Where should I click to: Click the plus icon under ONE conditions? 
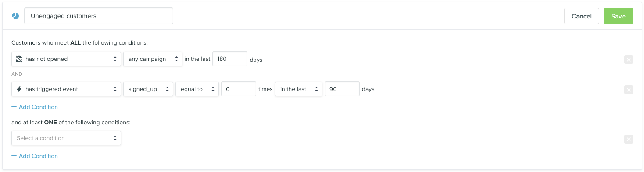(14, 156)
